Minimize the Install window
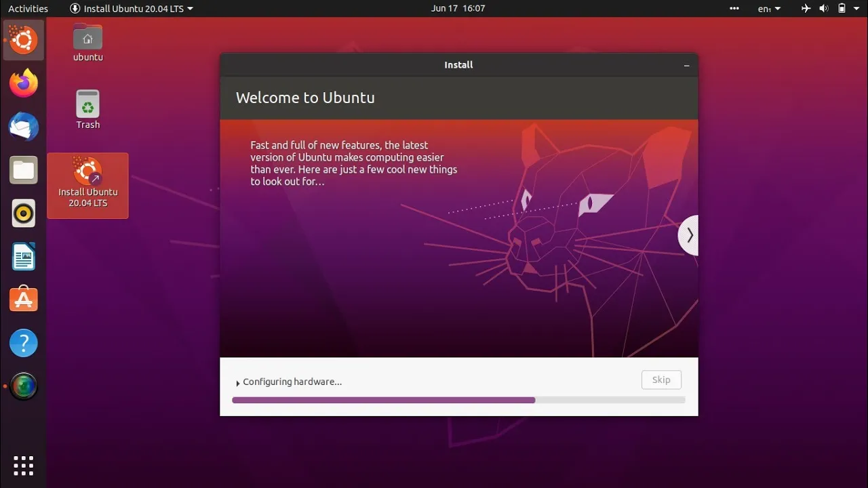 [x=686, y=65]
